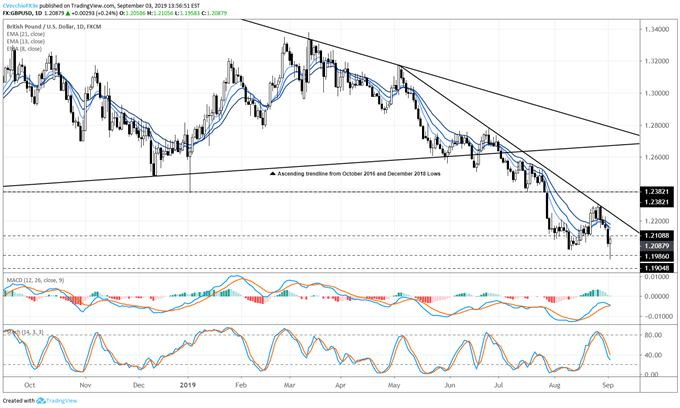
Task: Click the Apr label on time axis
Action: tap(340, 385)
